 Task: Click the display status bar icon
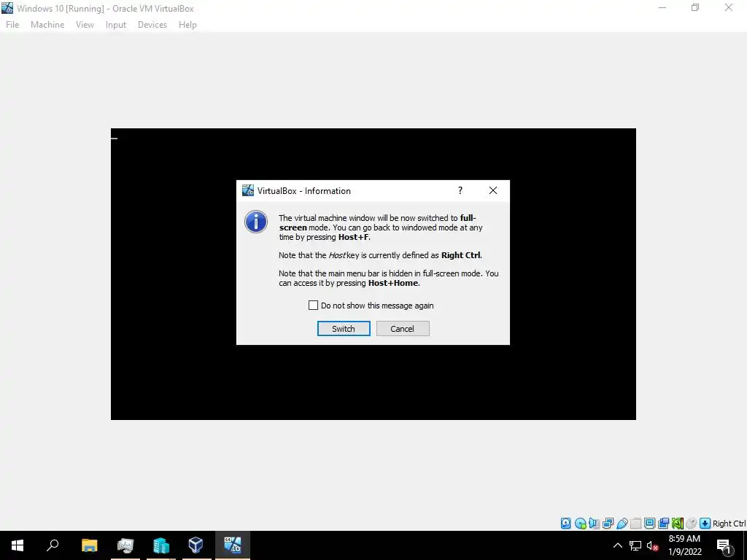[649, 524]
